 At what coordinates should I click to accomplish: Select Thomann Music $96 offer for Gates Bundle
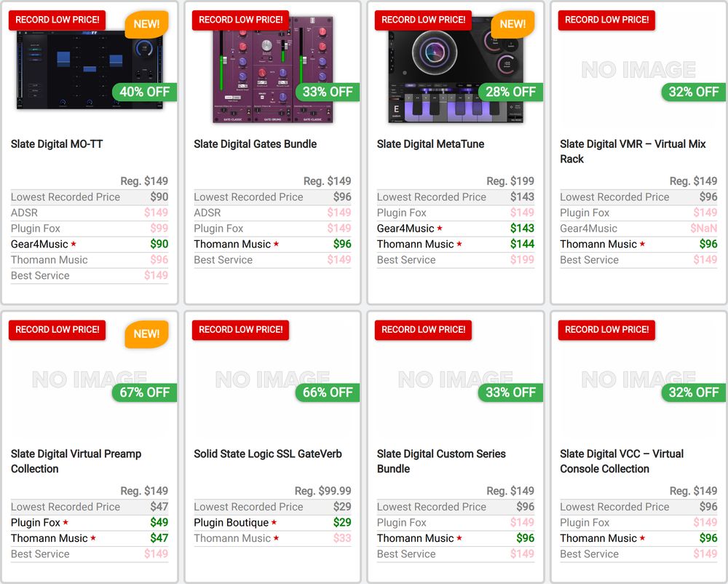(x=272, y=244)
